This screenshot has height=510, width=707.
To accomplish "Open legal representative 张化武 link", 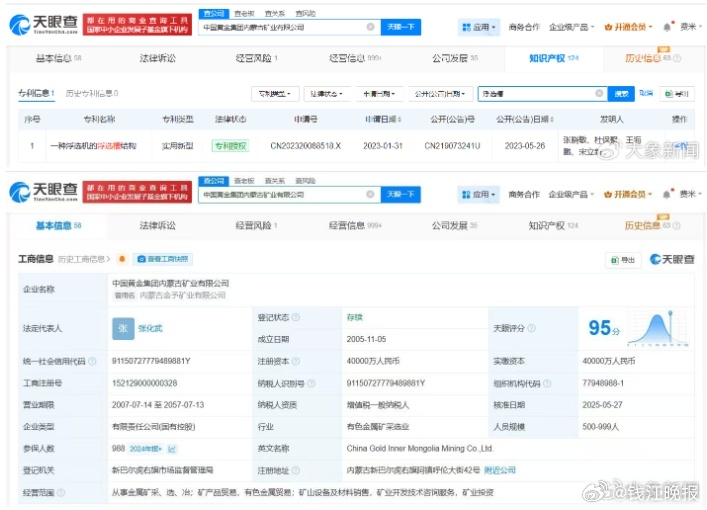I will (150, 328).
